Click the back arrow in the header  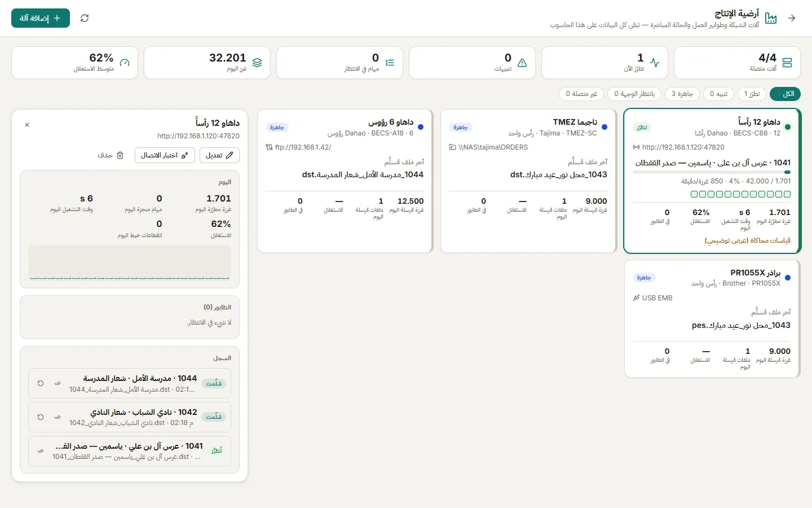click(792, 18)
